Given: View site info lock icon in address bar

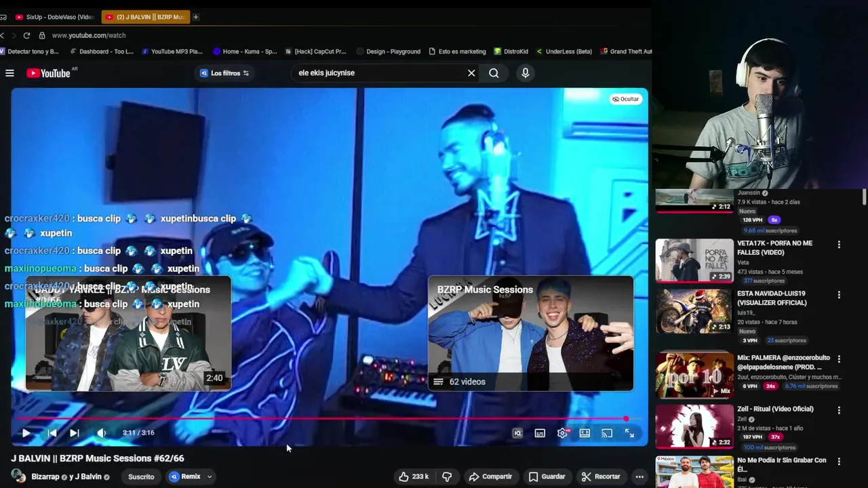Looking at the screenshot, I should click(x=42, y=35).
